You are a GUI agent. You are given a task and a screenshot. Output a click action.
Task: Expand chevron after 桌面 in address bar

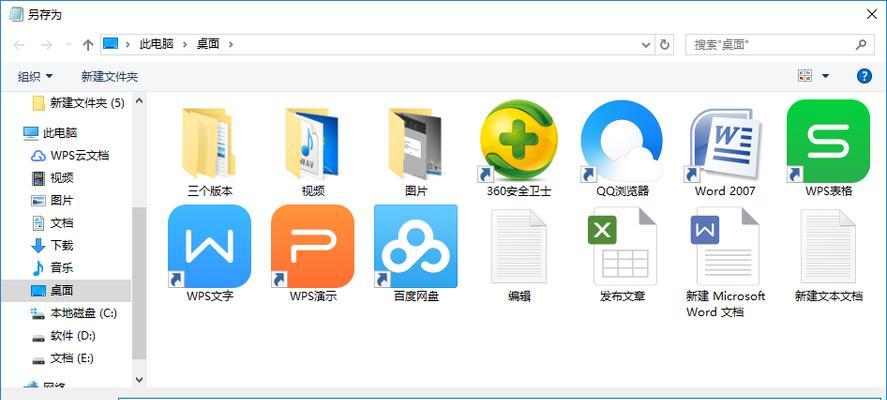(x=231, y=44)
